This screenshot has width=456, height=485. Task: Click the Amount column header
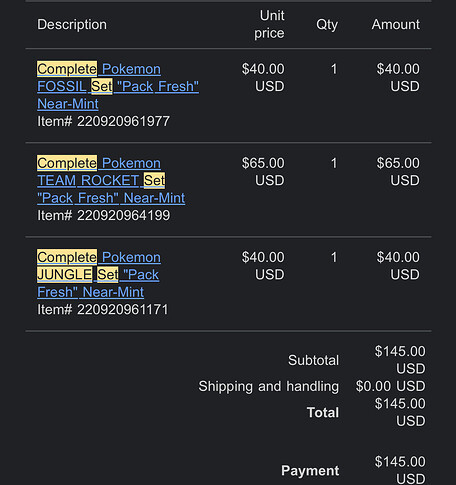coord(396,24)
